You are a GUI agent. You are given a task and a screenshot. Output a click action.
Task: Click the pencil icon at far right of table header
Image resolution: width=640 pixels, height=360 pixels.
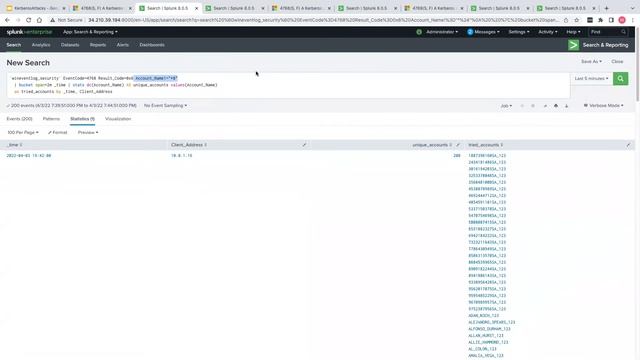coord(628,145)
